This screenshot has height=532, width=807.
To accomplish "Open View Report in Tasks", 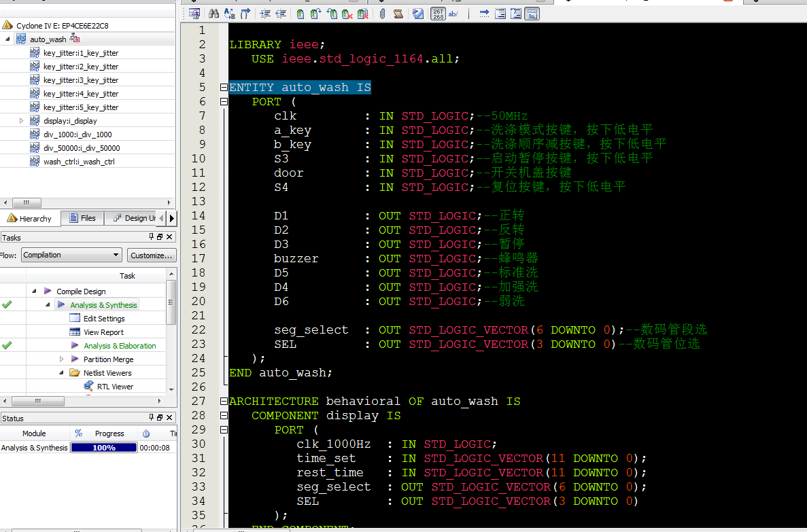I will pyautogui.click(x=103, y=332).
